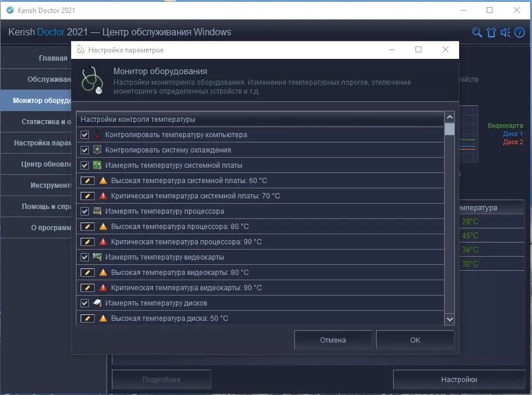Image resolution: width=532 pixels, height=395 pixels.
Task: Open the help question mark icon
Action: (520, 32)
